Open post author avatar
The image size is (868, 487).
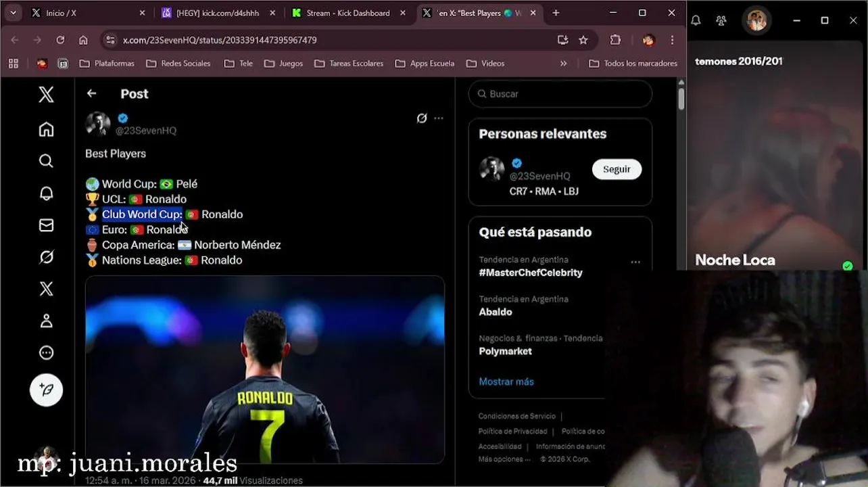(98, 124)
